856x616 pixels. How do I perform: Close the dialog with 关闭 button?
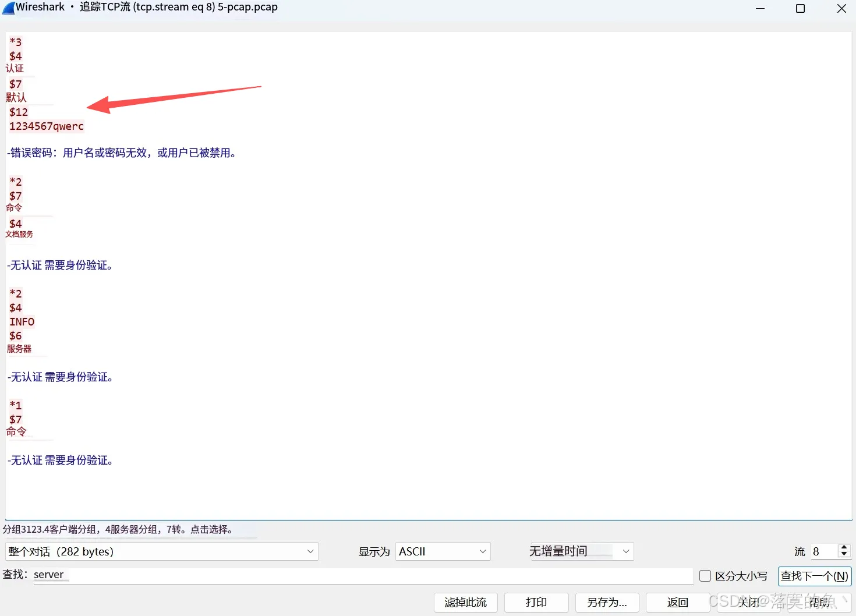tap(748, 603)
